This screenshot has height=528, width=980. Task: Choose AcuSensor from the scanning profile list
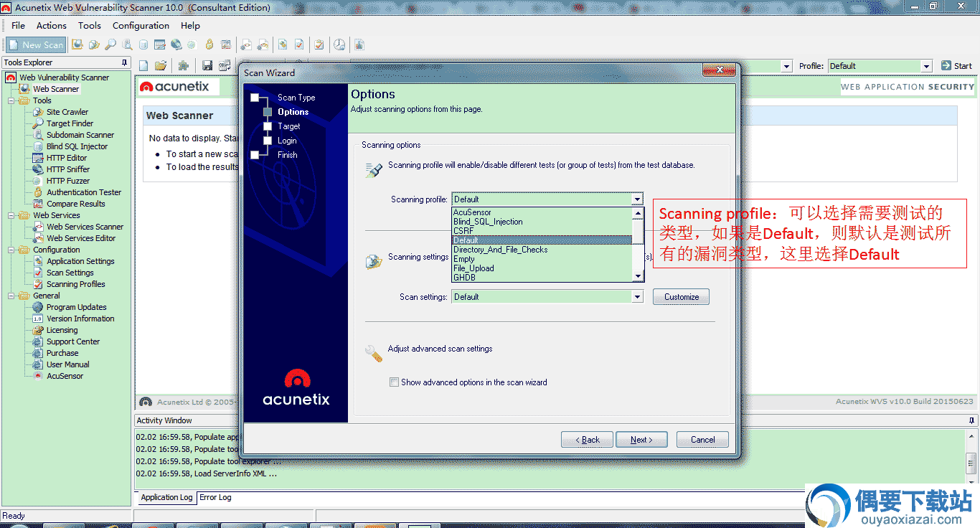click(x=542, y=212)
